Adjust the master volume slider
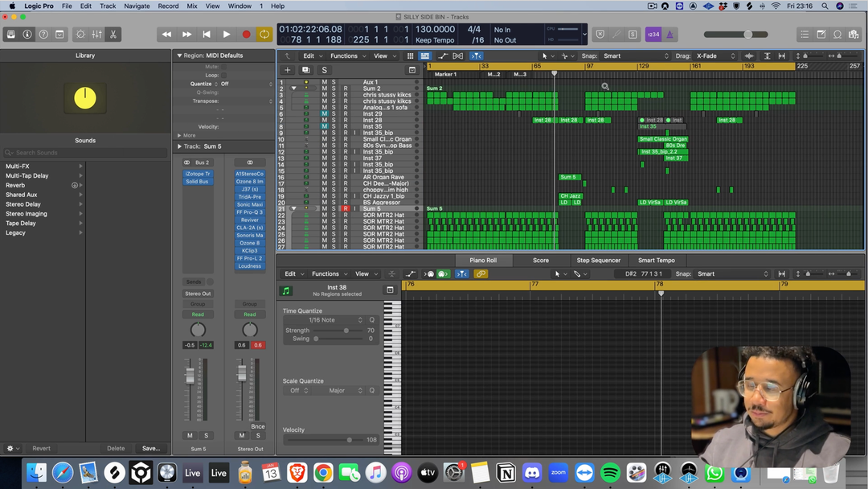This screenshot has height=489, width=868. (748, 35)
